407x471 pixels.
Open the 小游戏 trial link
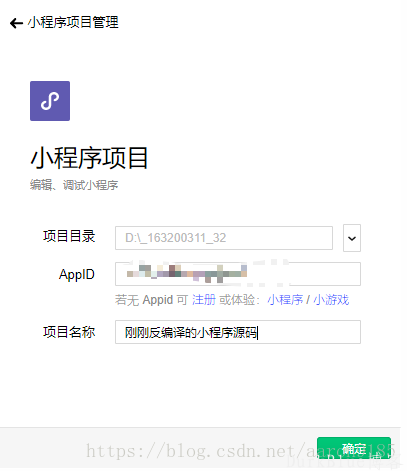click(x=331, y=300)
